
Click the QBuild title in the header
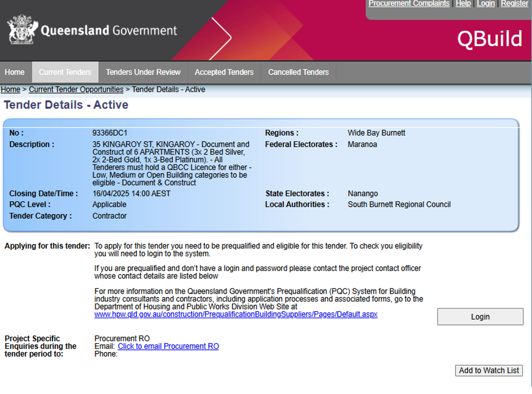click(x=489, y=39)
